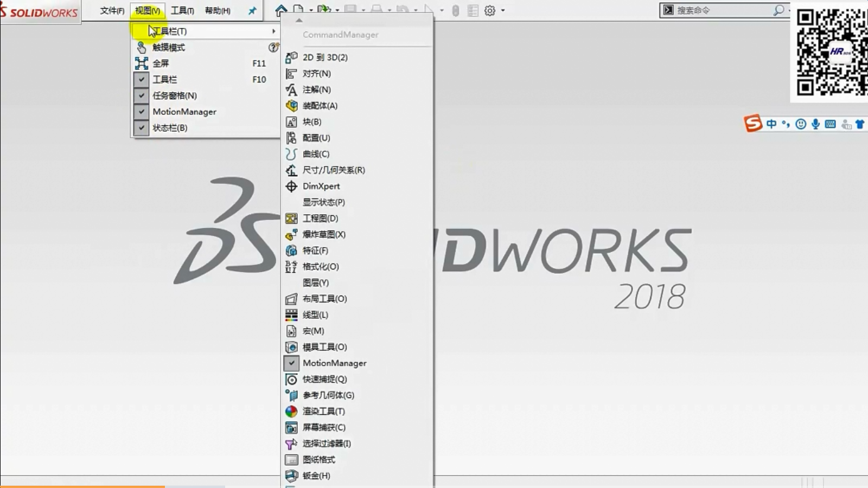Screen dimensions: 868x488
Task: Select 显示状态(P) display states entry
Action: 323,202
